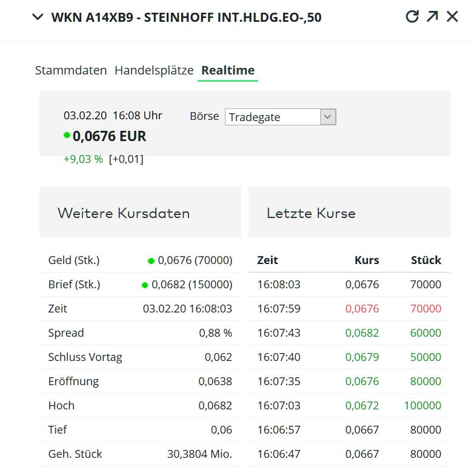Select the 16:07:59 red trade row

[x=349, y=309]
